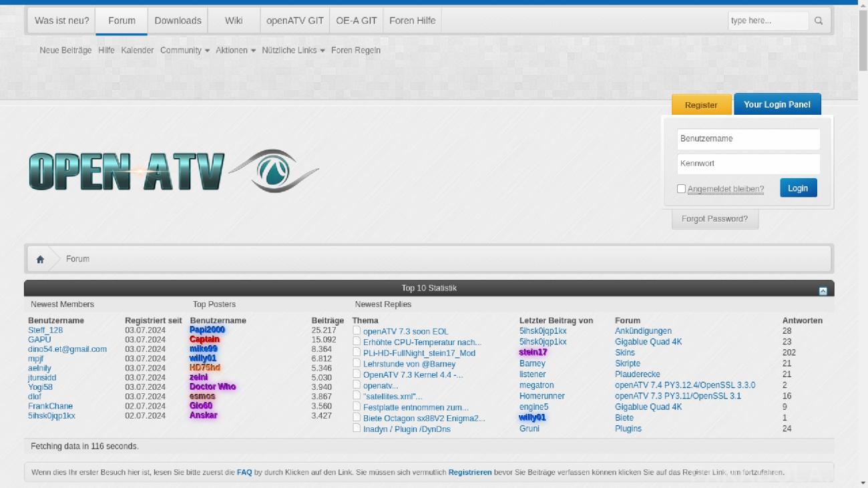This screenshot has height=488, width=868.
Task: Open top poster Doctor Who profile
Action: pyautogui.click(x=212, y=387)
